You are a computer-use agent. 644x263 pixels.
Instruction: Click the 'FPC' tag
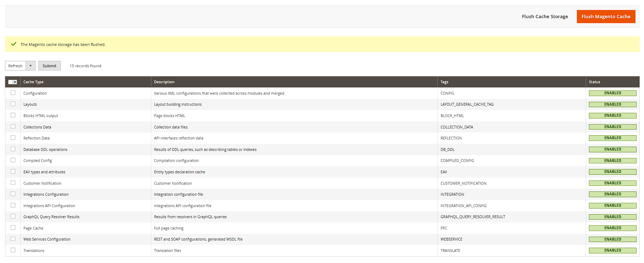tap(444, 228)
